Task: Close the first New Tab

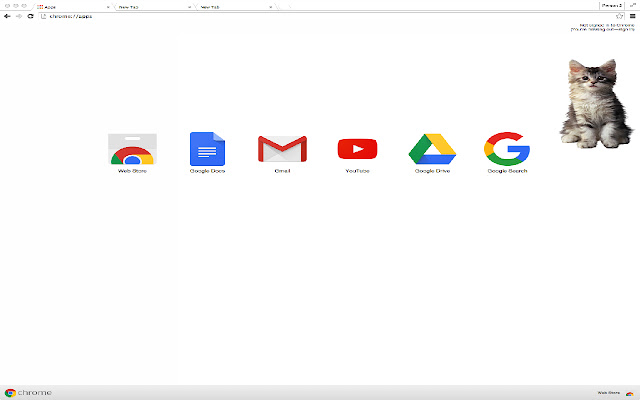Action: coord(189,7)
